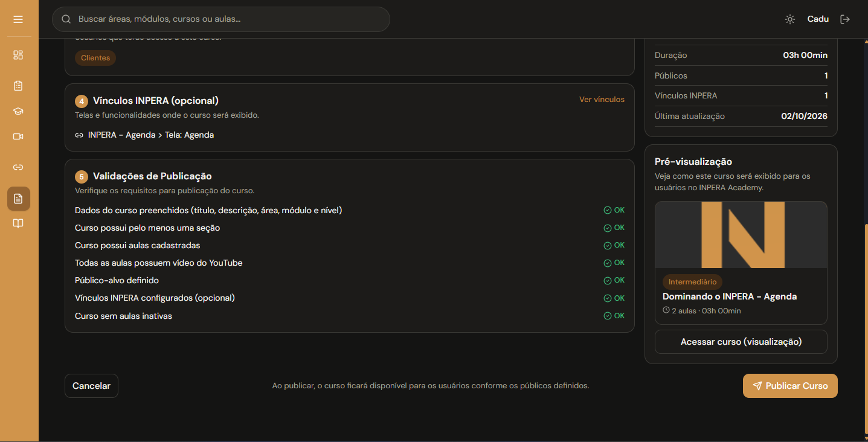Image resolution: width=868 pixels, height=442 pixels.
Task: Select the video camera sidebar icon
Action: (x=18, y=136)
